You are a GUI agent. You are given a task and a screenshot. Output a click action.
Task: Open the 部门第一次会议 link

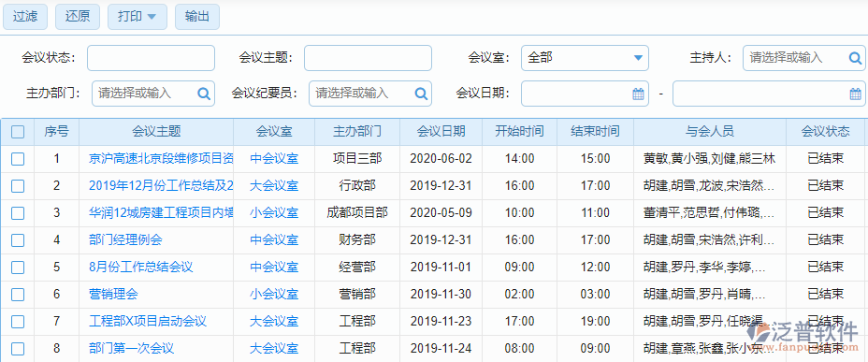click(132, 348)
